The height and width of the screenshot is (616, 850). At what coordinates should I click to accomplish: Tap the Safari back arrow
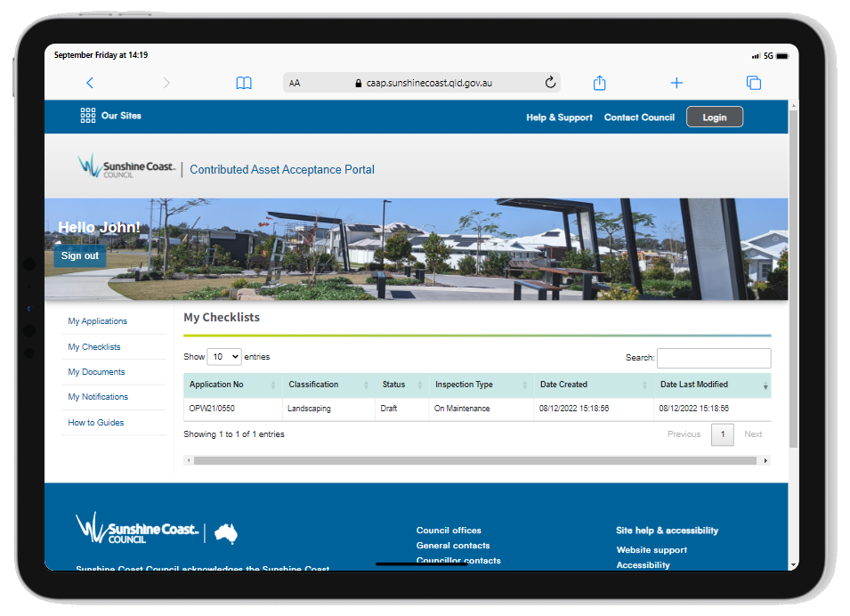[x=90, y=83]
